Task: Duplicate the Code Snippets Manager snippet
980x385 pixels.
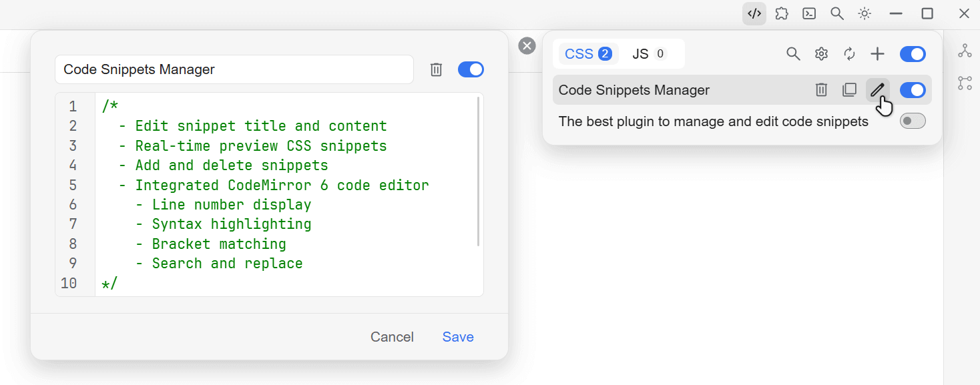Action: pyautogui.click(x=849, y=89)
